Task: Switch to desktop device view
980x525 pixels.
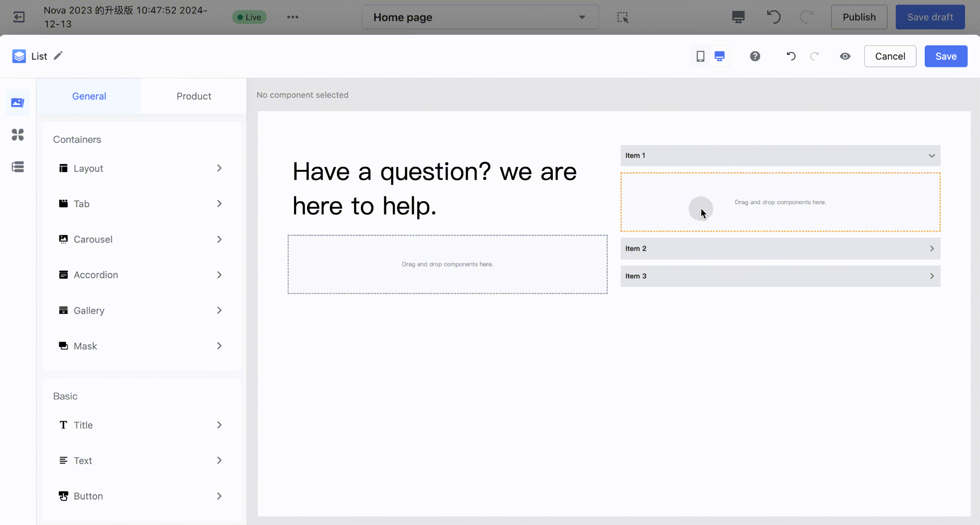Action: [x=719, y=56]
